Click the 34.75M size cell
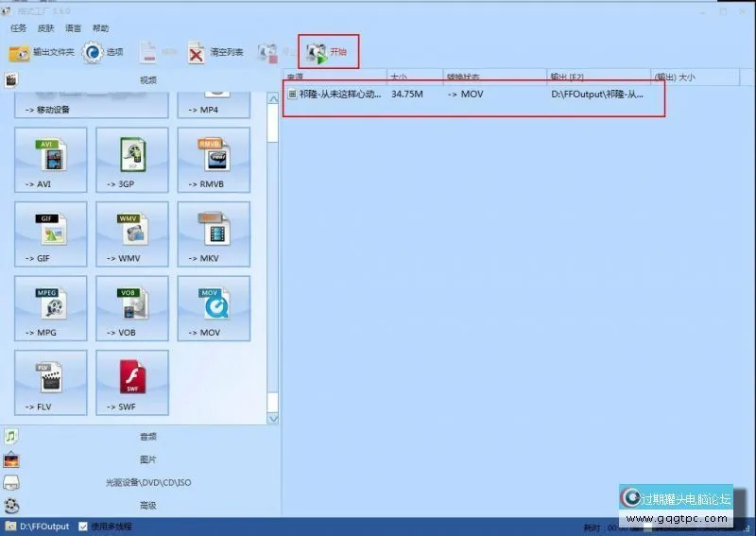The height and width of the screenshot is (536, 756). pos(407,95)
